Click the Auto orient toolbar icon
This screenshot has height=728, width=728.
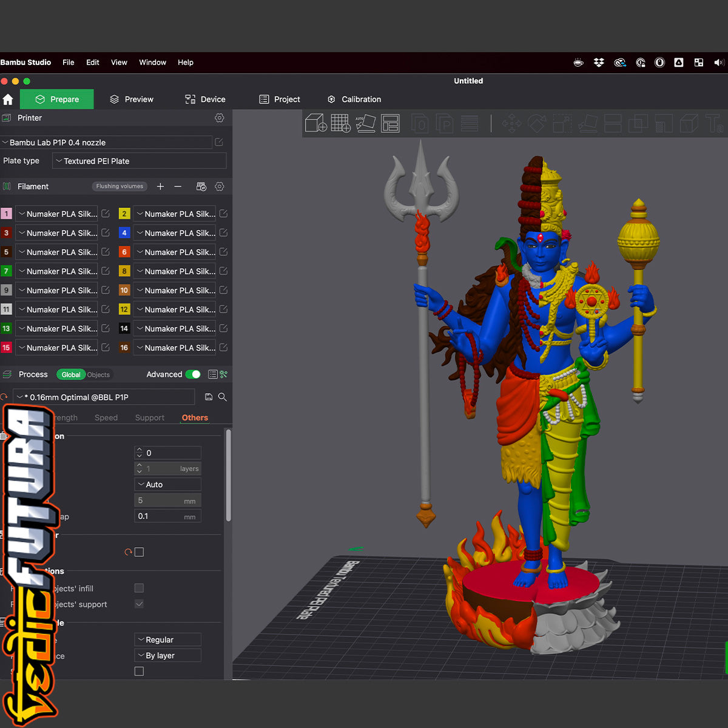click(x=365, y=123)
